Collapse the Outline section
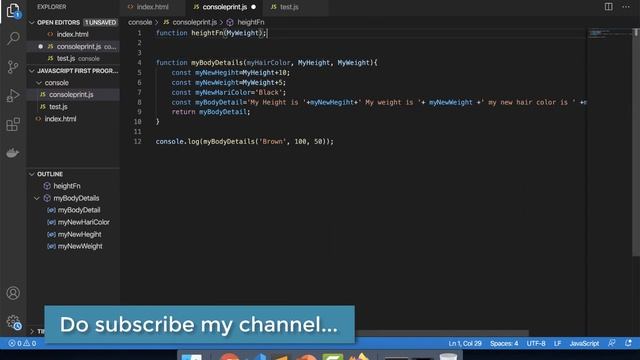 [32, 174]
